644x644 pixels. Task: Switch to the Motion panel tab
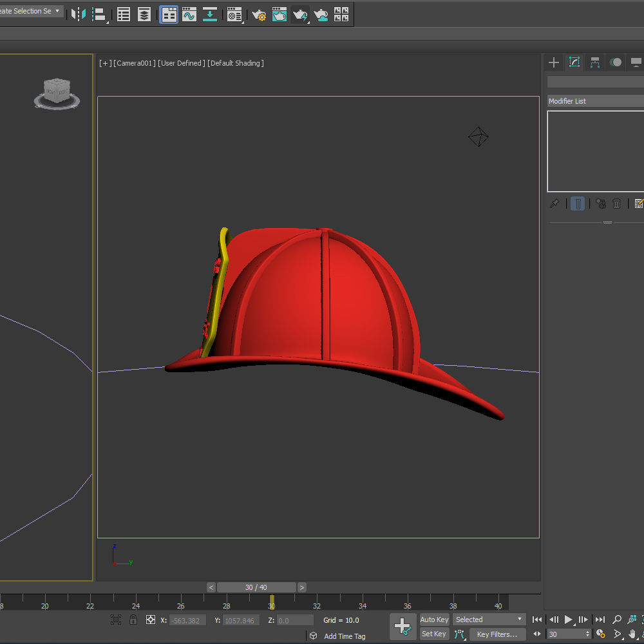(x=615, y=62)
